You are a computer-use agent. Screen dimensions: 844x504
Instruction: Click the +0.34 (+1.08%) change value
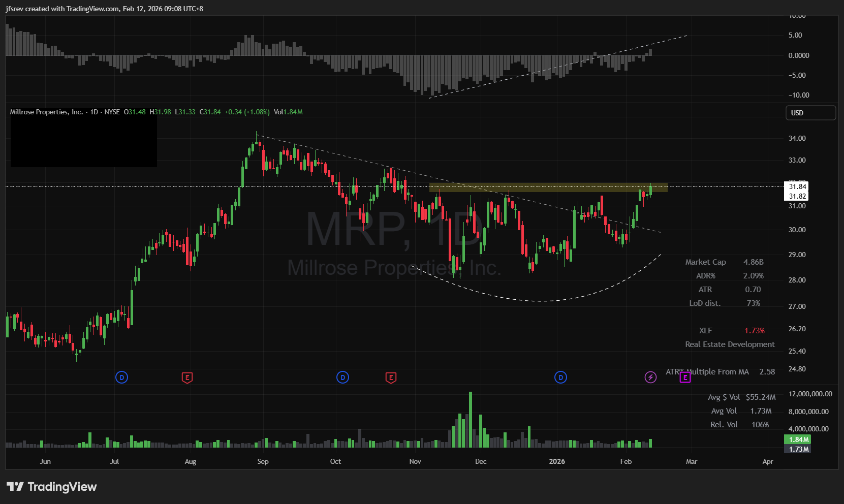[247, 112]
